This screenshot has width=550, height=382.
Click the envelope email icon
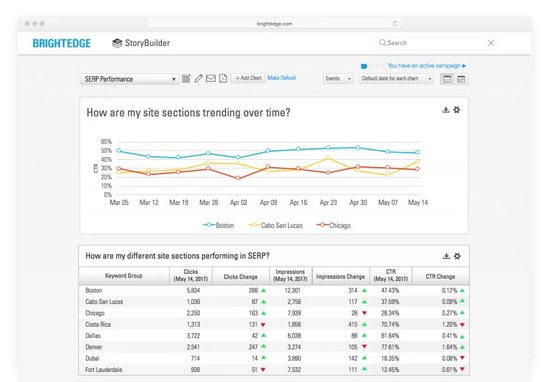click(x=210, y=79)
